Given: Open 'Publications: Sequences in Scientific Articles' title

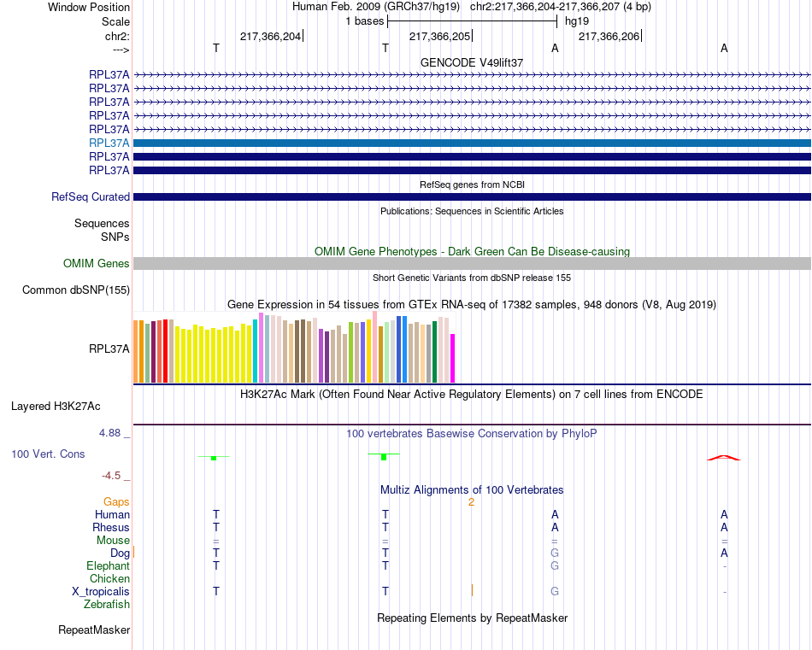Looking at the screenshot, I should (472, 211).
